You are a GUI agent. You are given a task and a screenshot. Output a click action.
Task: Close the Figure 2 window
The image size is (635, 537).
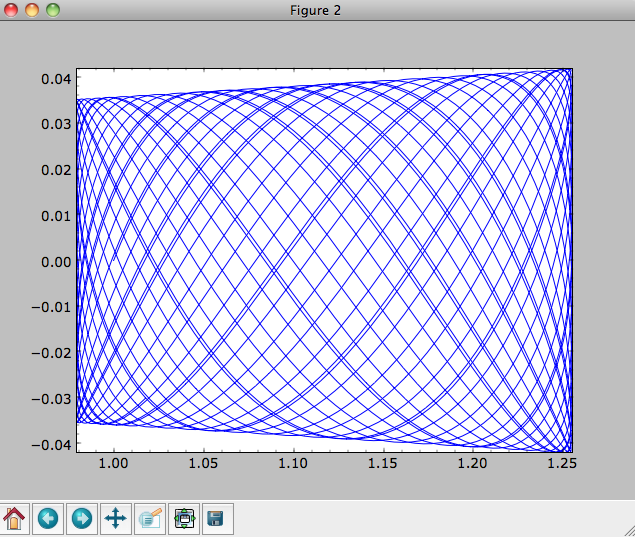(x=11, y=10)
